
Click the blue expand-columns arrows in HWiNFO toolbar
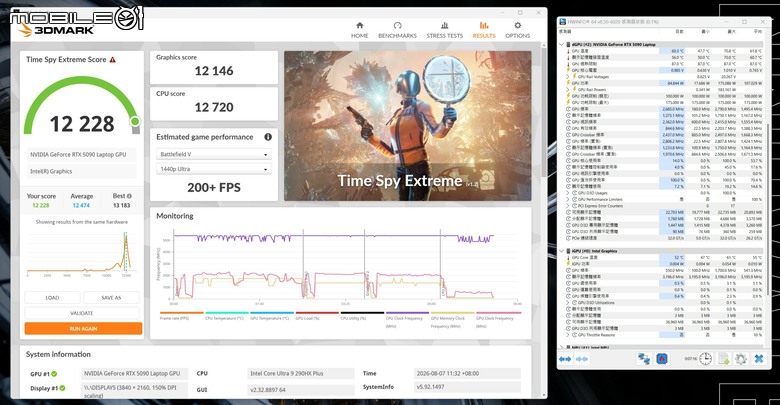point(565,359)
